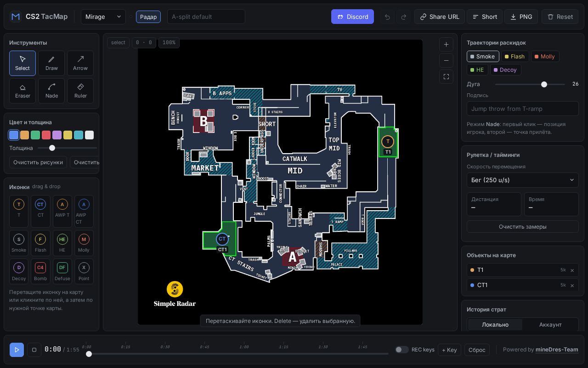This screenshot has width=588, height=368.
Task: Play the timeline animation
Action: pyautogui.click(x=17, y=350)
